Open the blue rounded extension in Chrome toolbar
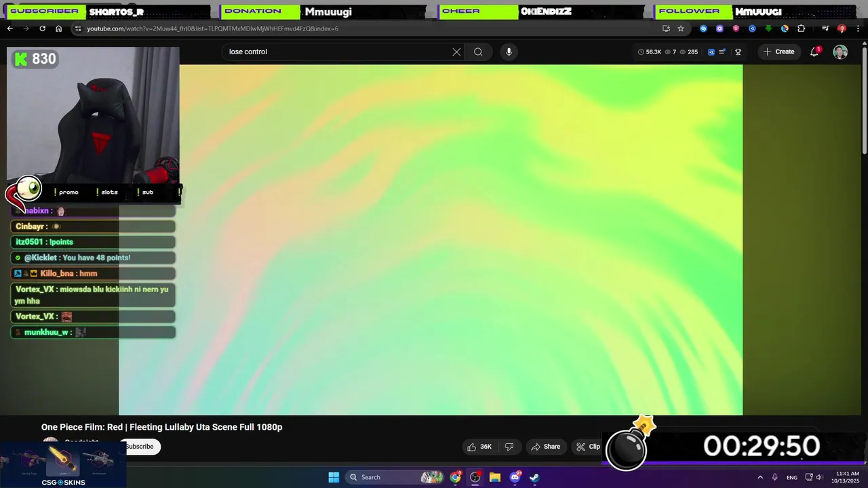Image resolution: width=868 pixels, height=488 pixels. point(752,28)
